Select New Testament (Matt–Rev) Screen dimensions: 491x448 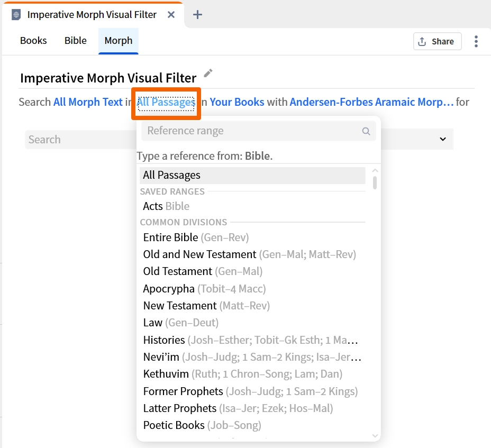tap(252, 306)
